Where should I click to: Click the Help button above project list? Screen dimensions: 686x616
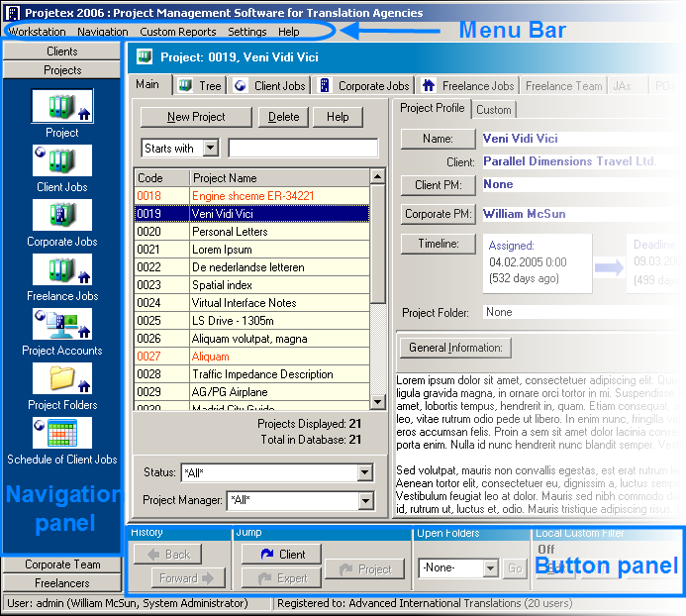pos(338,117)
